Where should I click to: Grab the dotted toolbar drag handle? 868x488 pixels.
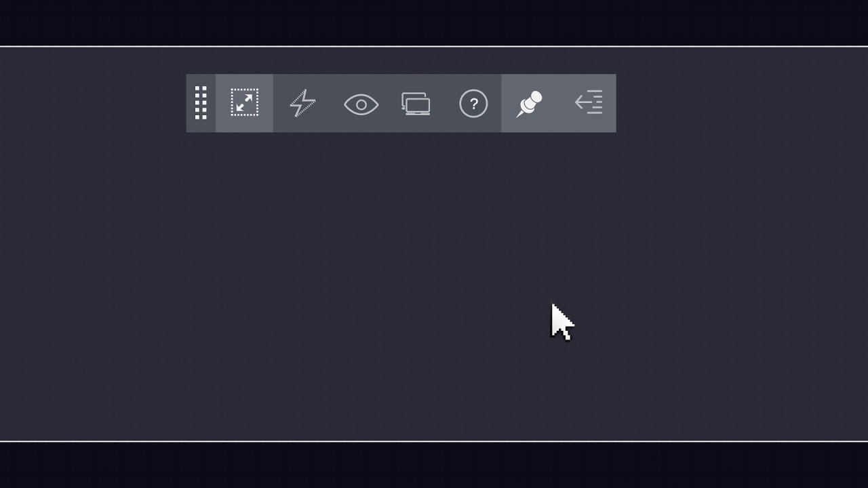pos(201,103)
